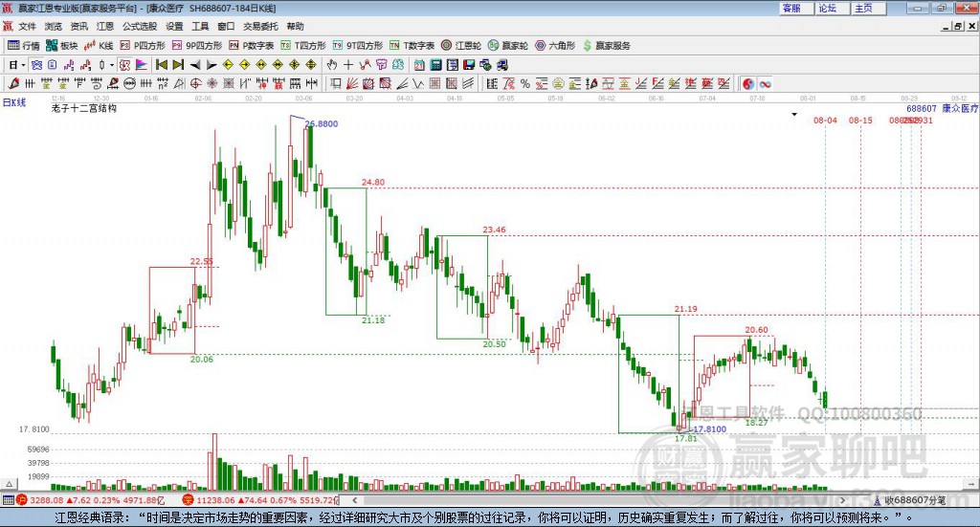Screen dimensions: 980x527
Task: Select the red fan lines drawing tool
Action: pos(352,83)
